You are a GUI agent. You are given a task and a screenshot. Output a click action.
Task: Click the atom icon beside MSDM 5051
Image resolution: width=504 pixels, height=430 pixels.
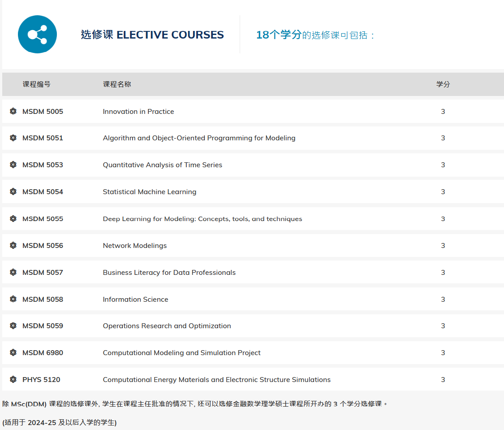click(x=13, y=138)
